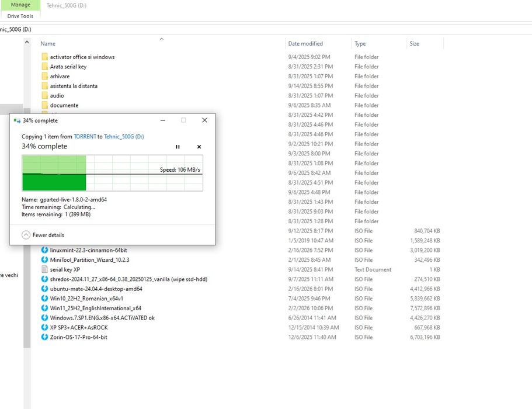Select the audio folder icon
The height and width of the screenshot is (409, 532).
tap(44, 95)
